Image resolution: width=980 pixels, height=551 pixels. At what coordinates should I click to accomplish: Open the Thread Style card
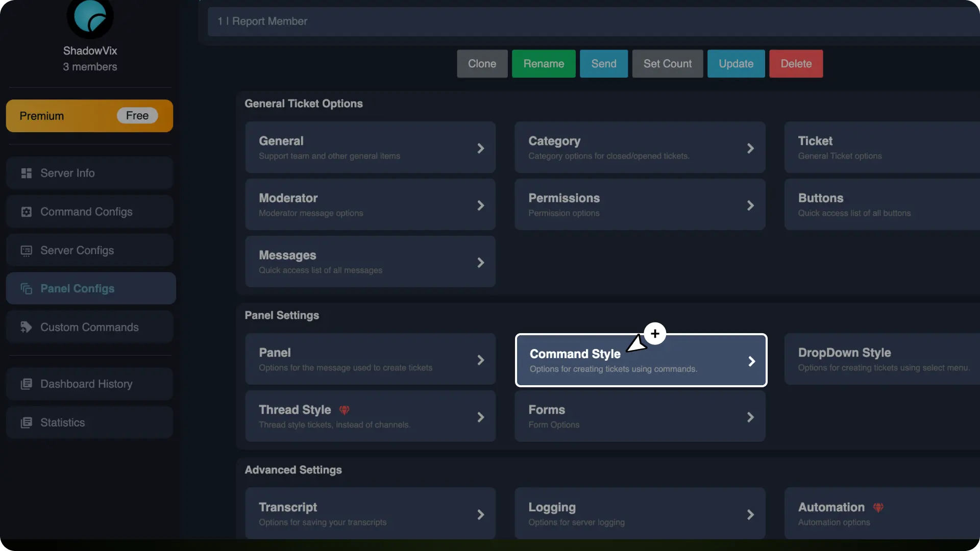coord(370,416)
